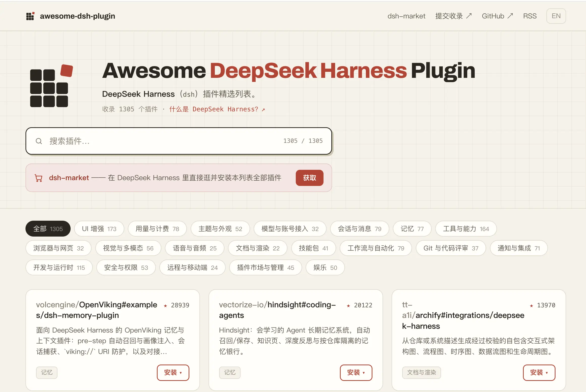The image size is (586, 392).
Task: Click the 获取 button
Action: [309, 178]
